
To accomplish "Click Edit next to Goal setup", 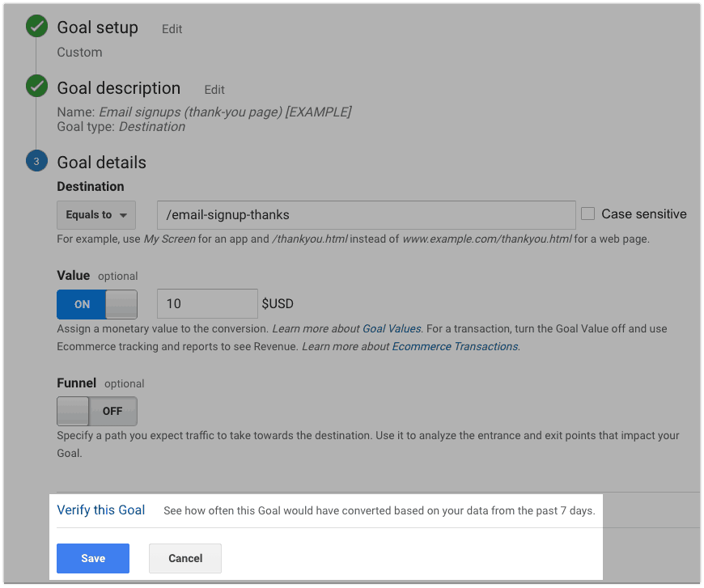I will pos(172,29).
